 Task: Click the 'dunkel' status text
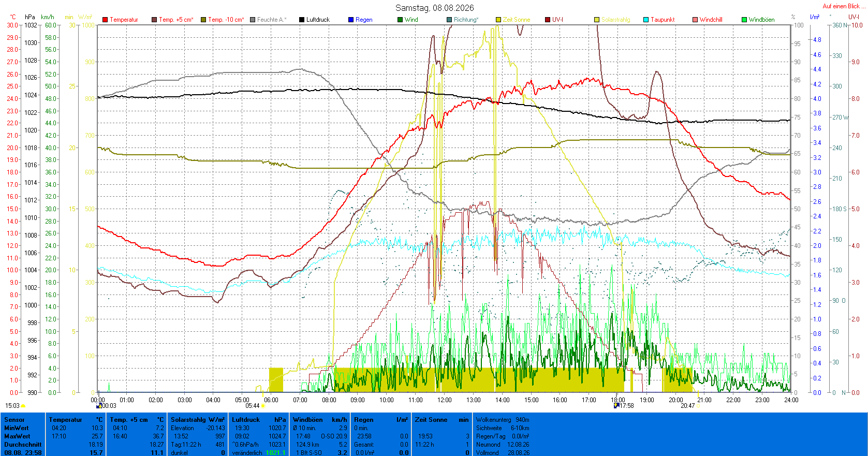[179, 453]
